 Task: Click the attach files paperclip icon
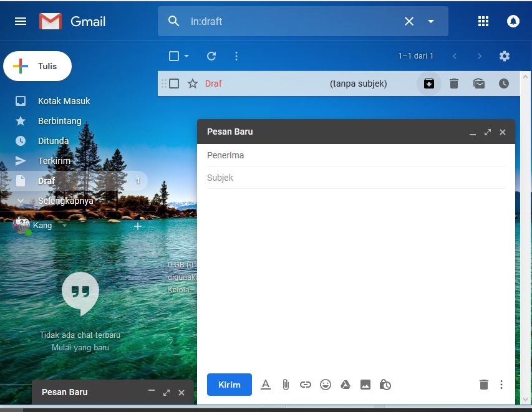tap(286, 385)
